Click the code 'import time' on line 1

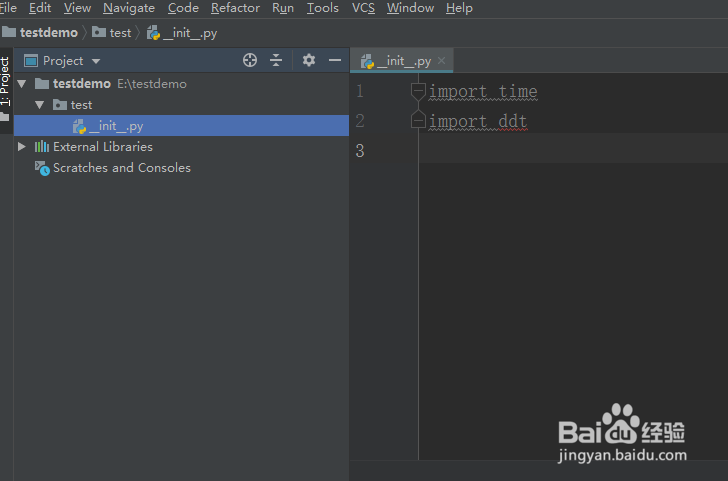click(483, 91)
